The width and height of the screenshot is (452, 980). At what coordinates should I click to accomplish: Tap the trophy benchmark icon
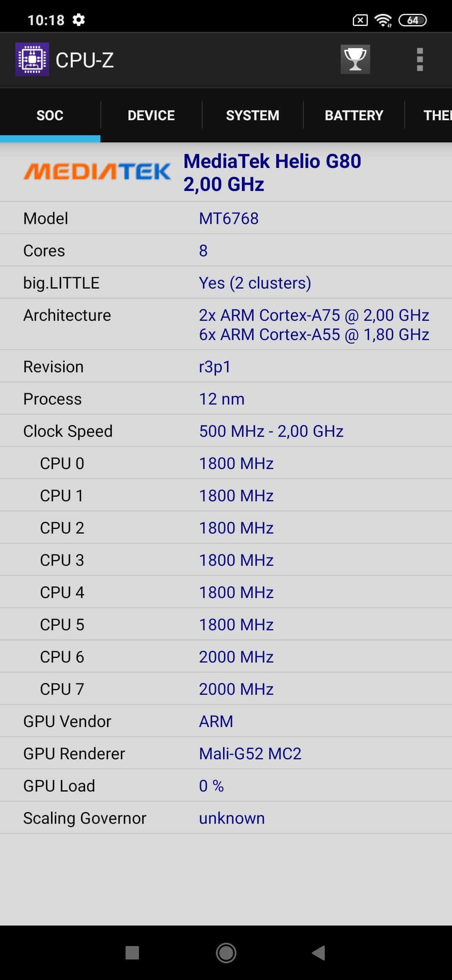(x=355, y=59)
